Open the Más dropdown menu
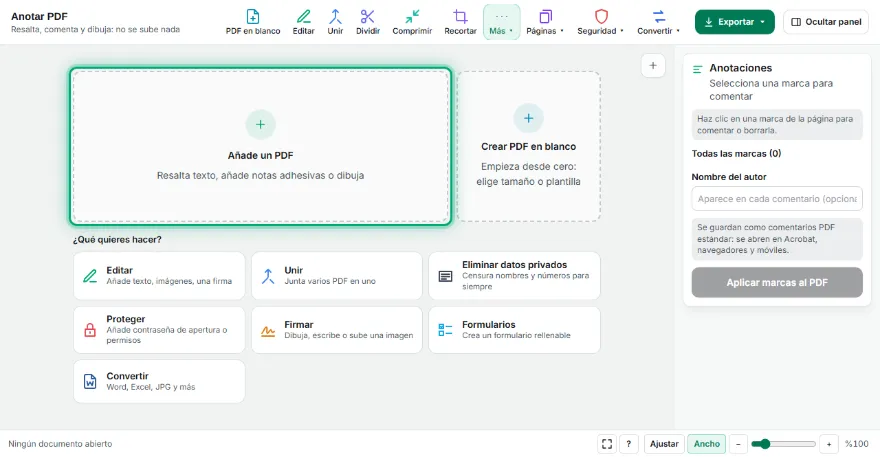Viewport: 880px width, 457px height. (x=501, y=22)
